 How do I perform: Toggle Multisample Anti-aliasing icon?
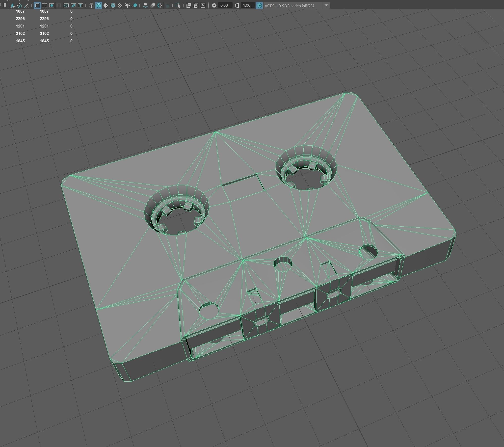pos(160,5)
